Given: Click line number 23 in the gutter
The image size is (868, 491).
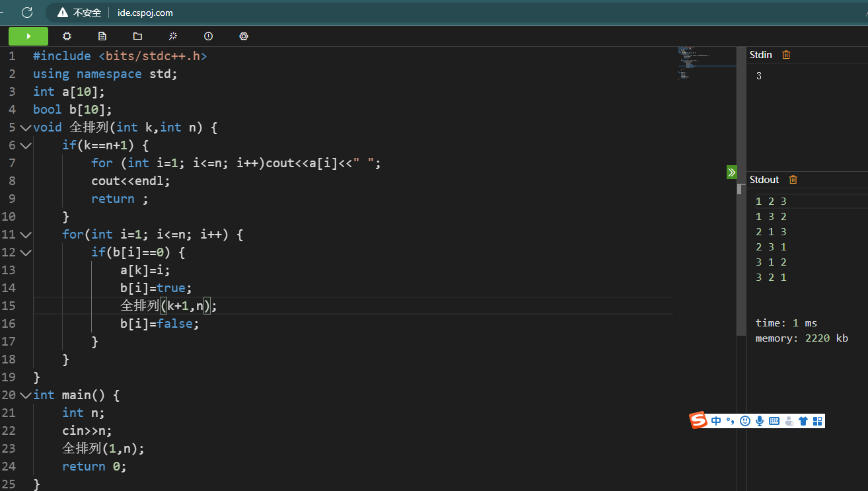Looking at the screenshot, I should coord(9,448).
